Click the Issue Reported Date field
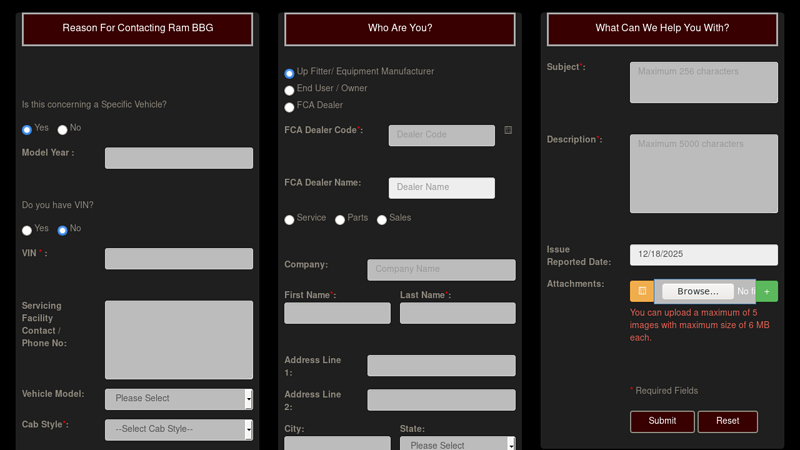The image size is (800, 450). 704,255
